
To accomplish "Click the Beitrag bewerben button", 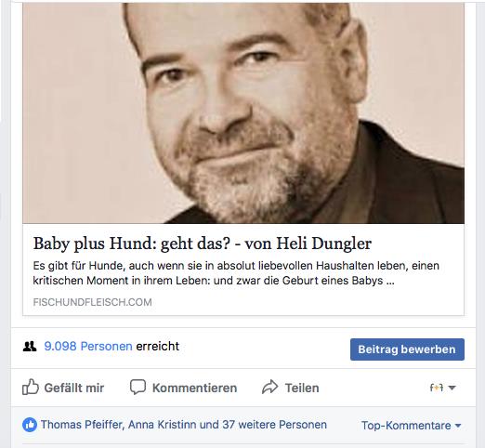I will coord(407,349).
